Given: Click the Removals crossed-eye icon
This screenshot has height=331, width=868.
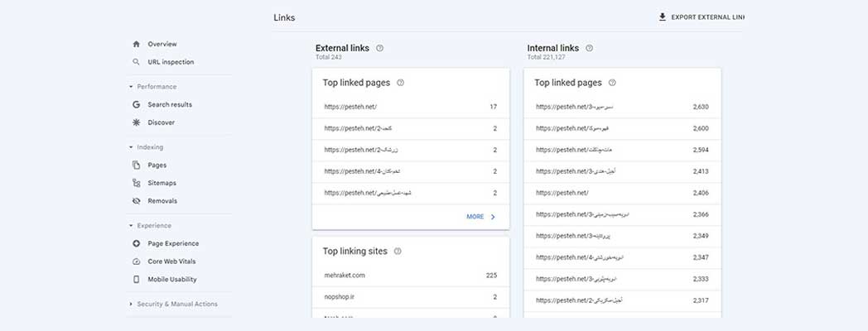Looking at the screenshot, I should tap(136, 201).
